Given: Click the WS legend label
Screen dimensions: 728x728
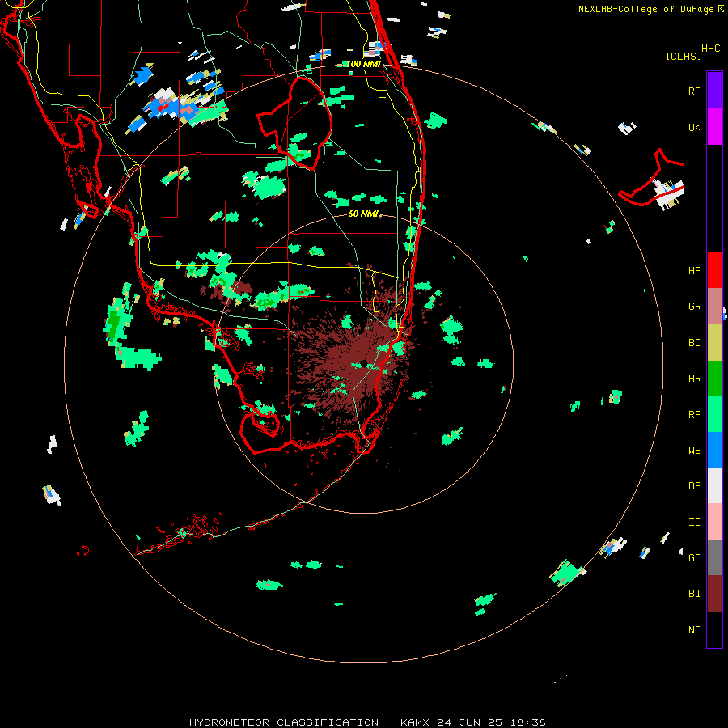Looking at the screenshot, I should point(694,450).
